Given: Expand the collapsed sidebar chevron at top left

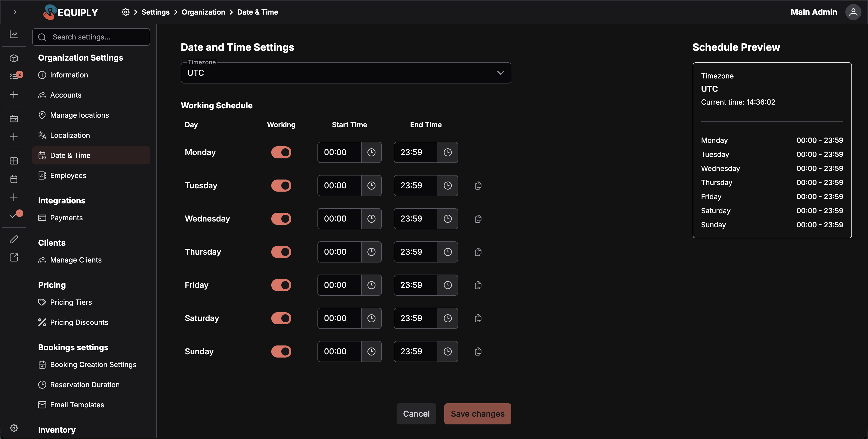Looking at the screenshot, I should pyautogui.click(x=15, y=12).
